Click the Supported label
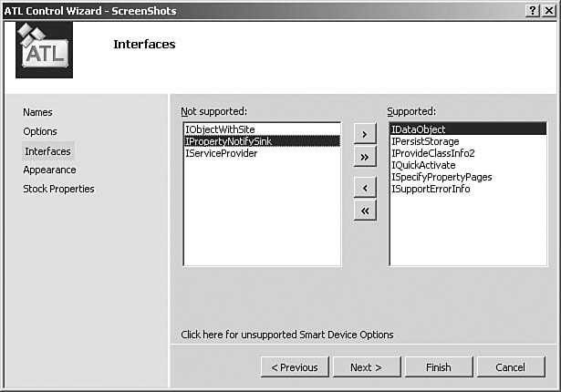Screen dimensions: 561x392 pyautogui.click(x=411, y=111)
